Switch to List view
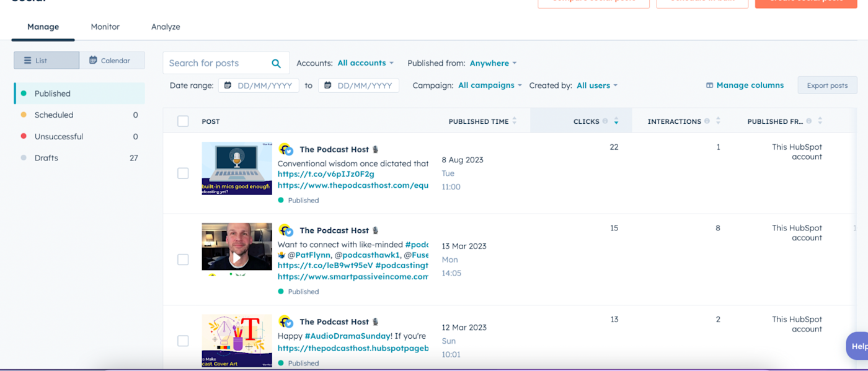 tap(46, 60)
